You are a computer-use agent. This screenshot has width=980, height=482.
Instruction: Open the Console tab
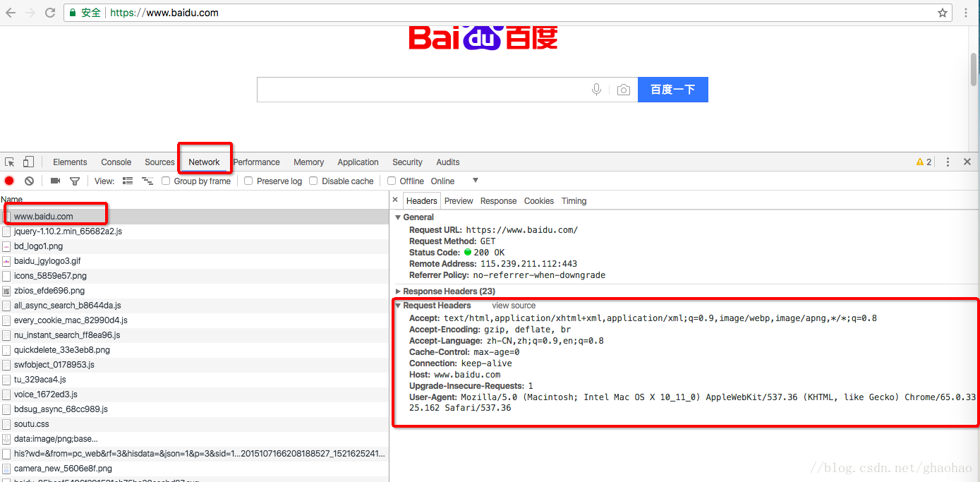tap(116, 162)
